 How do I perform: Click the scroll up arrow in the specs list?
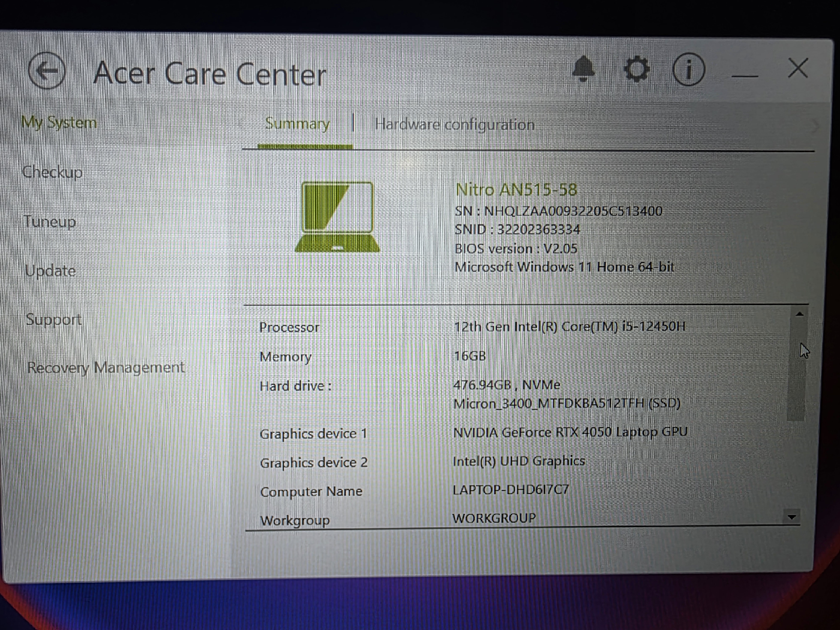click(799, 314)
